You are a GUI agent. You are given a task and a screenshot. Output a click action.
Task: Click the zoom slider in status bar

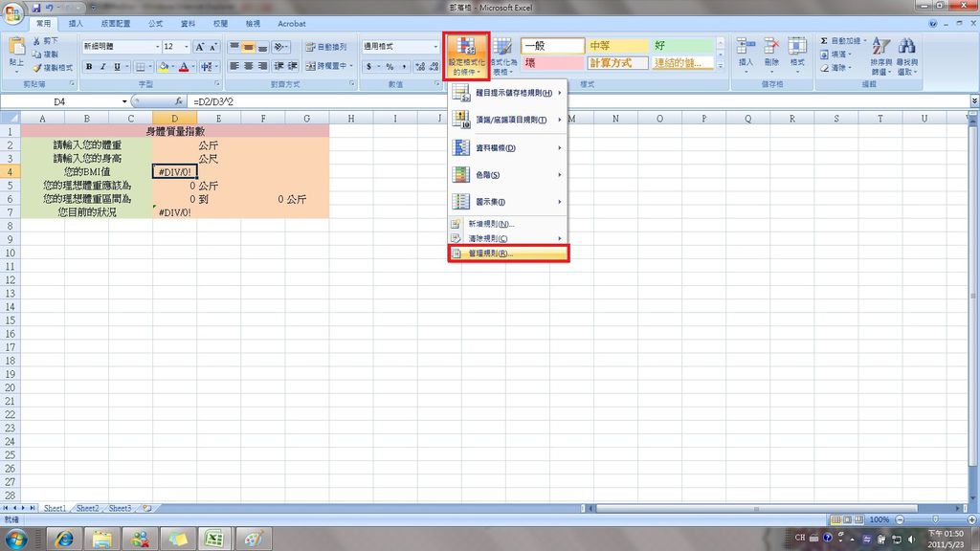[935, 519]
